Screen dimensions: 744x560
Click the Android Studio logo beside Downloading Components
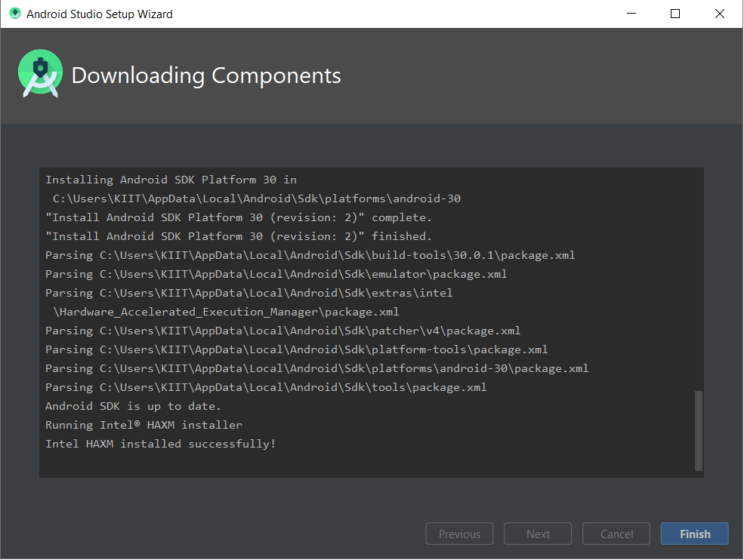[40, 73]
